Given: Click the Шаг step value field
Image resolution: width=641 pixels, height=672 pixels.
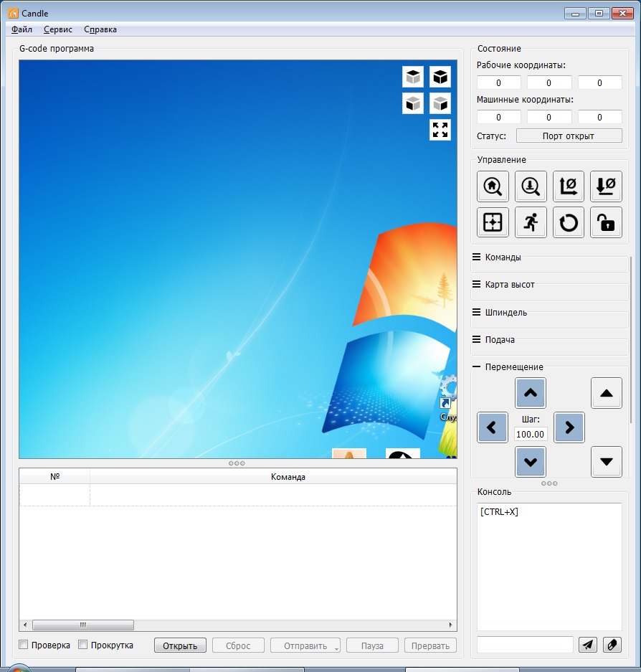Looking at the screenshot, I should coord(531,434).
